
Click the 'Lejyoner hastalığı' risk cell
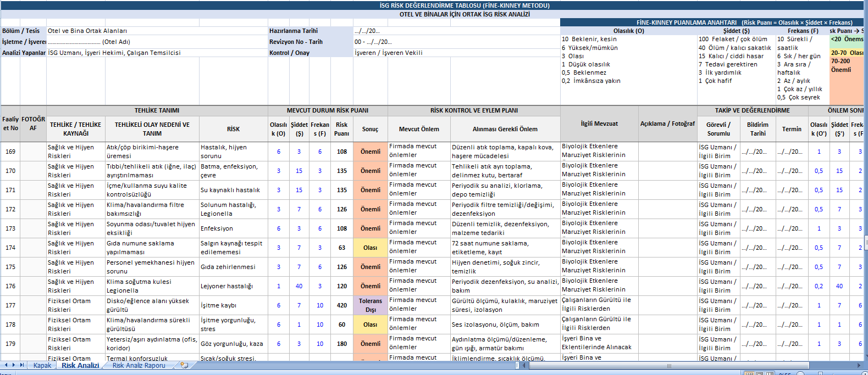[x=233, y=286]
